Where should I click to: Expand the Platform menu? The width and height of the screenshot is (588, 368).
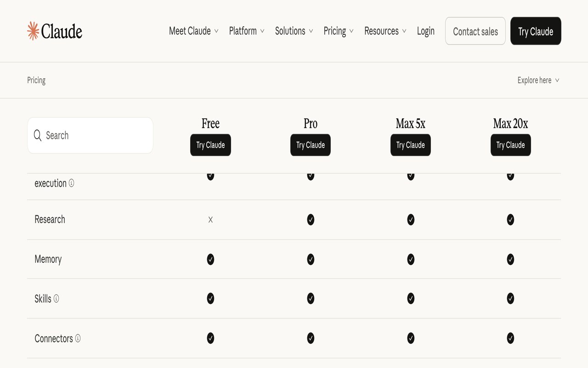click(x=247, y=31)
